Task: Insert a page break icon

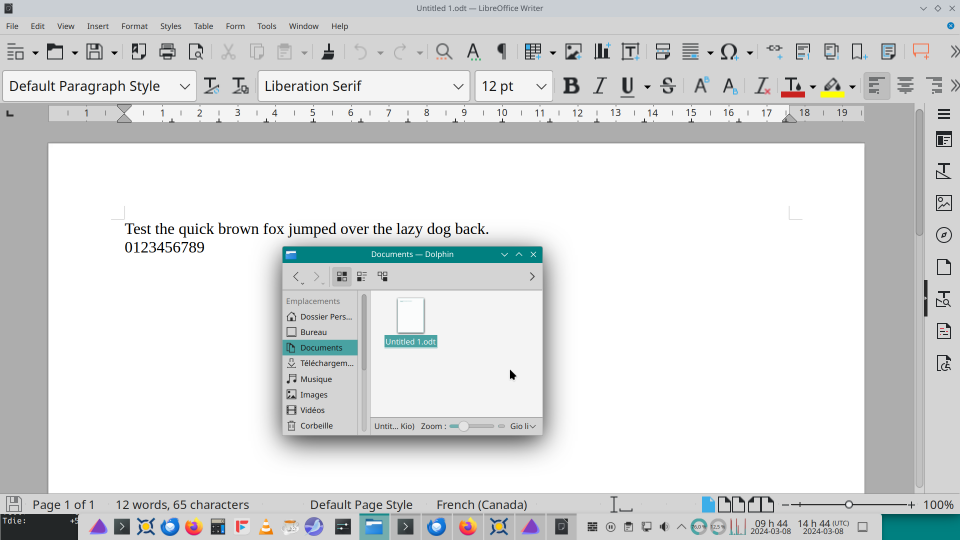Action: pos(662,51)
